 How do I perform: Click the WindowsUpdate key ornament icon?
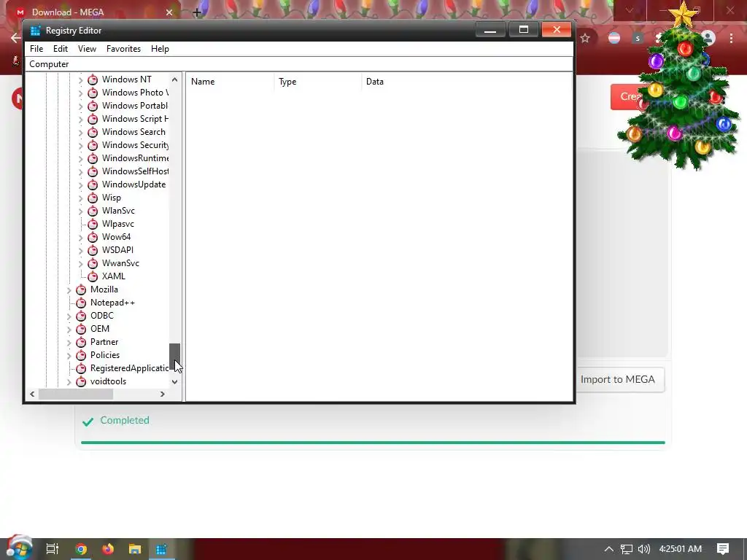click(x=93, y=184)
